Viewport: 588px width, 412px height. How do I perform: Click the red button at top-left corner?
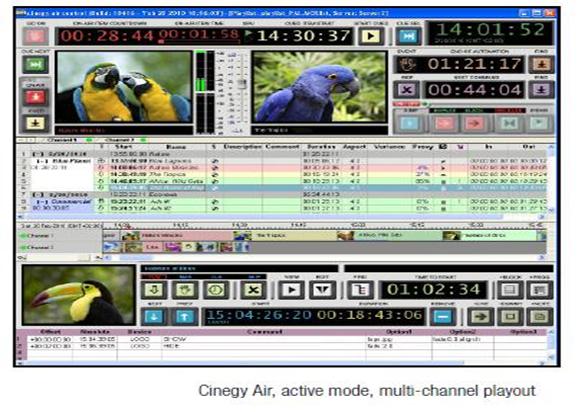(x=35, y=36)
